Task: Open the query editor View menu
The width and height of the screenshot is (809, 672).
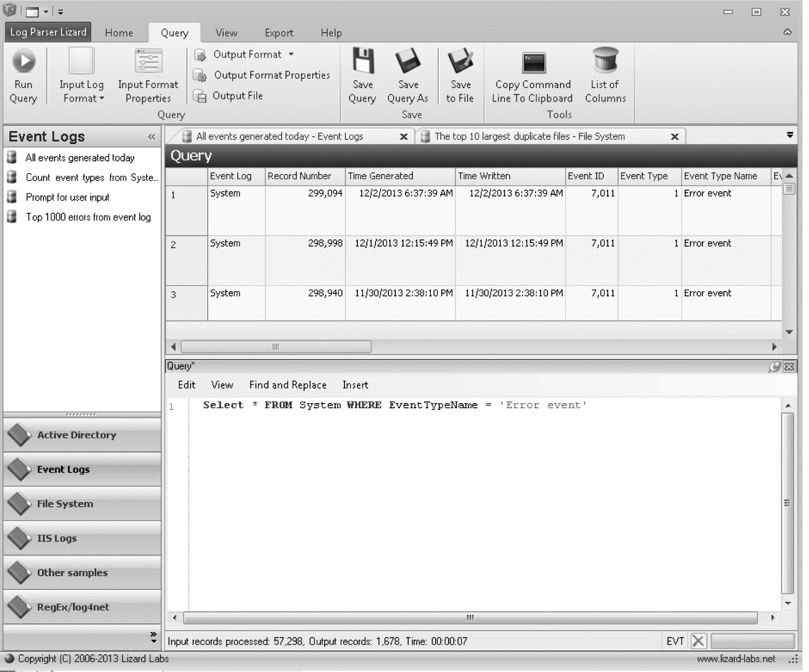Action: tap(222, 385)
